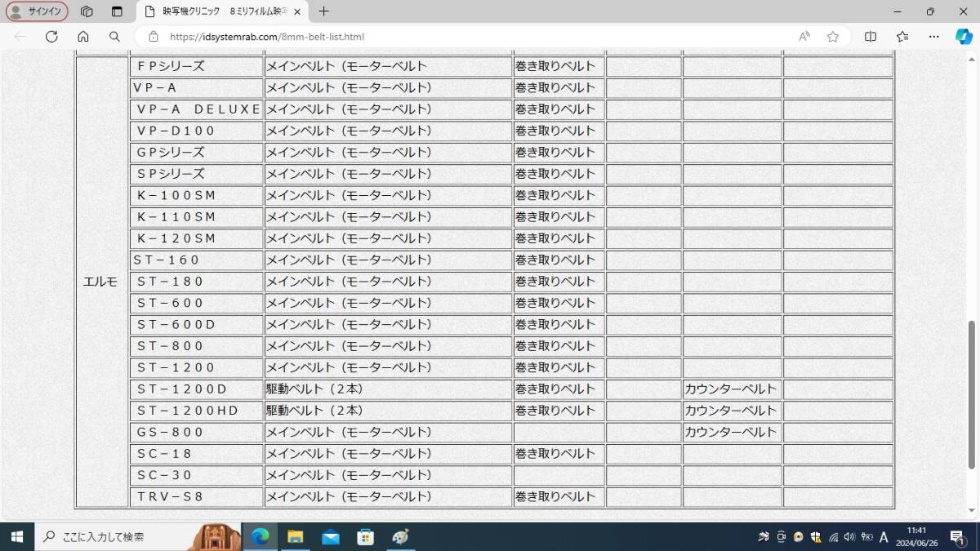Open the browser workspaces menu
The image size is (980, 551).
pyautogui.click(x=87, y=11)
